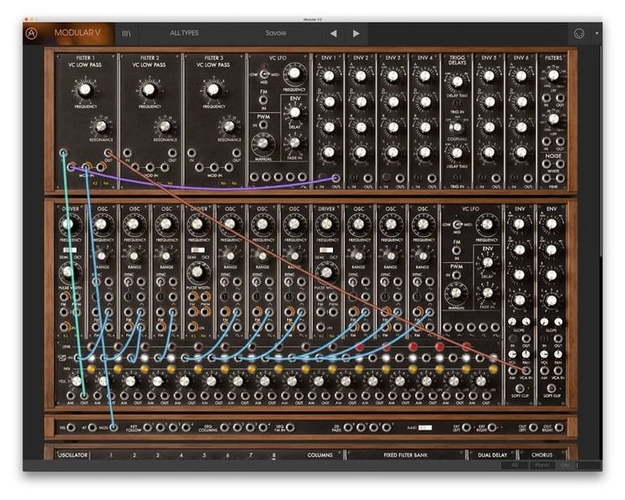Open the ALL TYPES filter dropdown
This screenshot has width=625, height=500.
click(184, 33)
